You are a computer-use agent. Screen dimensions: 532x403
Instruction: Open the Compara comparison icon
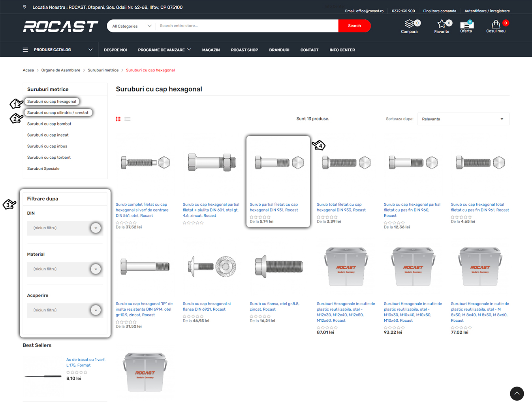pyautogui.click(x=410, y=24)
